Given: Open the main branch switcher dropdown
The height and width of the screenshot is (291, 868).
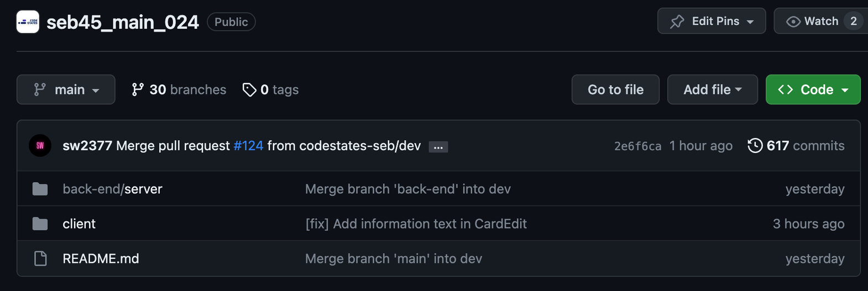Looking at the screenshot, I should pos(66,89).
